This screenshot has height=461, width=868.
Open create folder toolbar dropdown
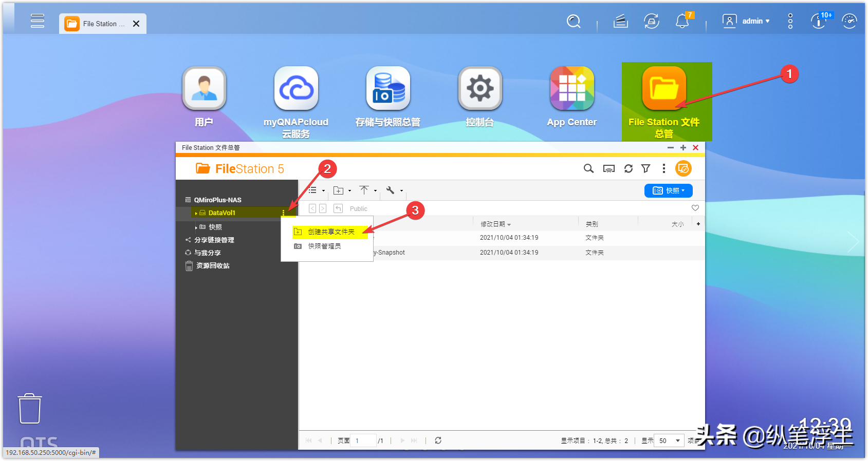pos(342,190)
